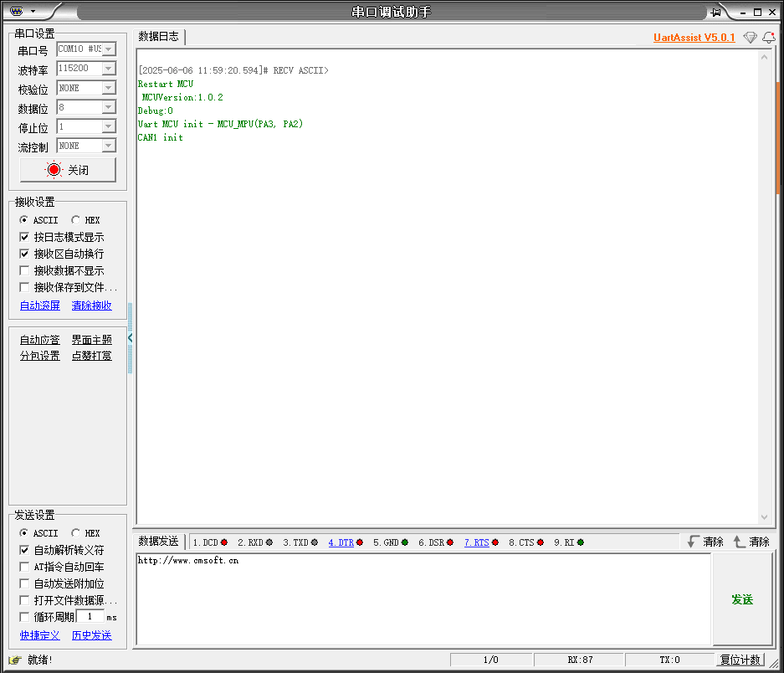Open the application logo menu in title bar
784x673 pixels.
(x=17, y=11)
